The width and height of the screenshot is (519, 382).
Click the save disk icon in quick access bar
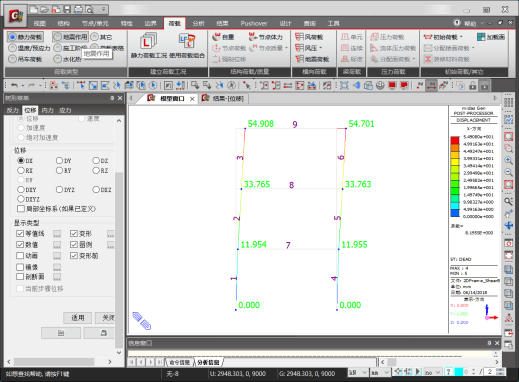point(67,9)
